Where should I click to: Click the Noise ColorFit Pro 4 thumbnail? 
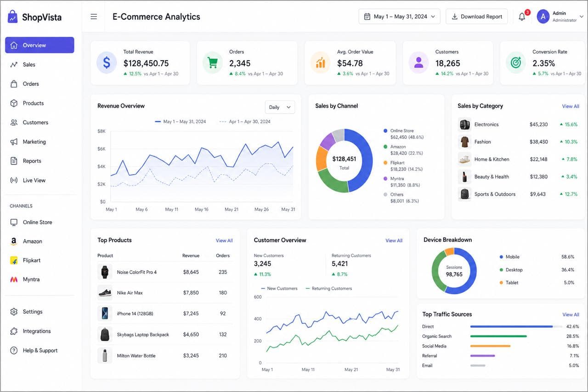tap(105, 272)
